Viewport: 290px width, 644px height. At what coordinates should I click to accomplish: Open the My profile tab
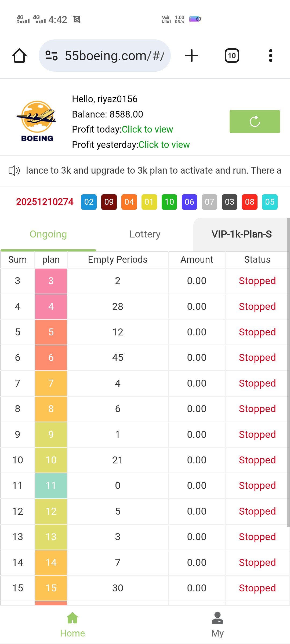pyautogui.click(x=217, y=624)
